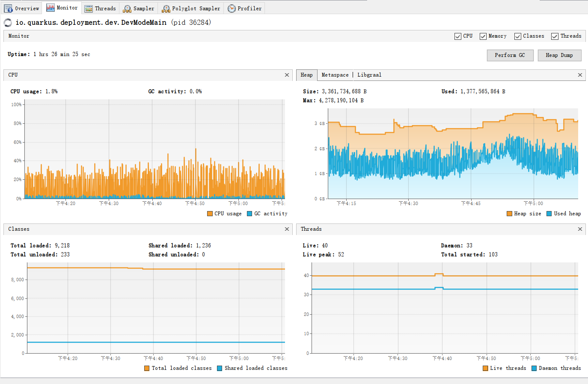
Task: Toggle the Threads monitoring checkbox
Action: click(x=555, y=36)
